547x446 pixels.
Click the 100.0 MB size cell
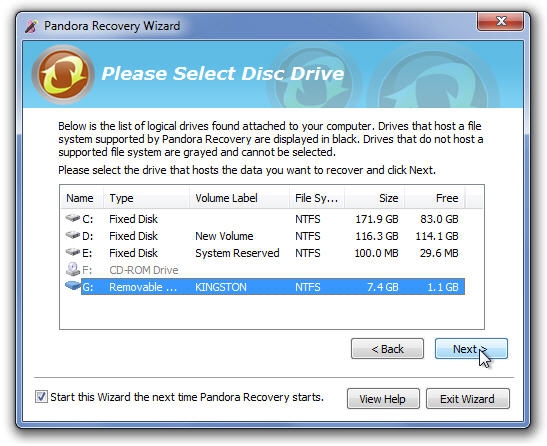(x=376, y=253)
